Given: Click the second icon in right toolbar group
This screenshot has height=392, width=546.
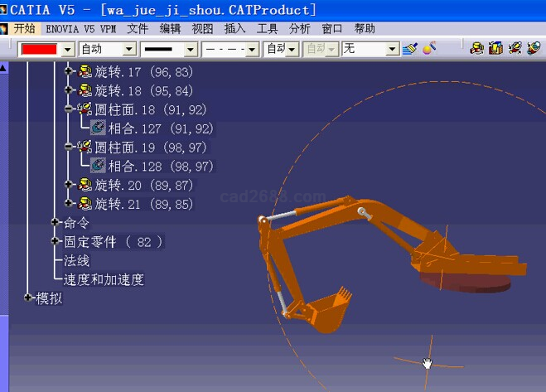Looking at the screenshot, I should [495, 49].
